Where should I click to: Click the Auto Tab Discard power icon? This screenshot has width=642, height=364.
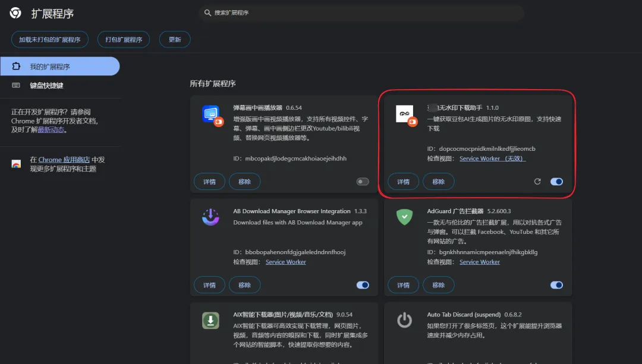[405, 320]
